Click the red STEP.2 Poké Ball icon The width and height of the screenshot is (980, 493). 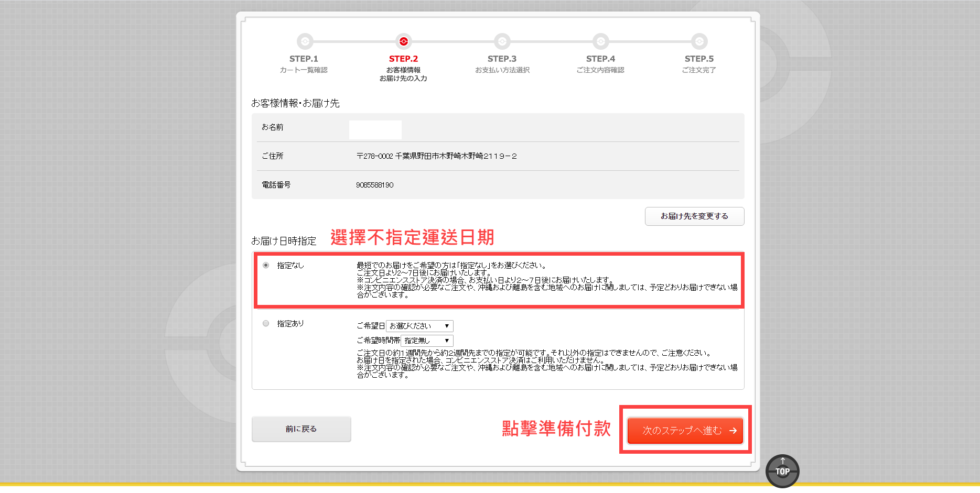coord(403,41)
